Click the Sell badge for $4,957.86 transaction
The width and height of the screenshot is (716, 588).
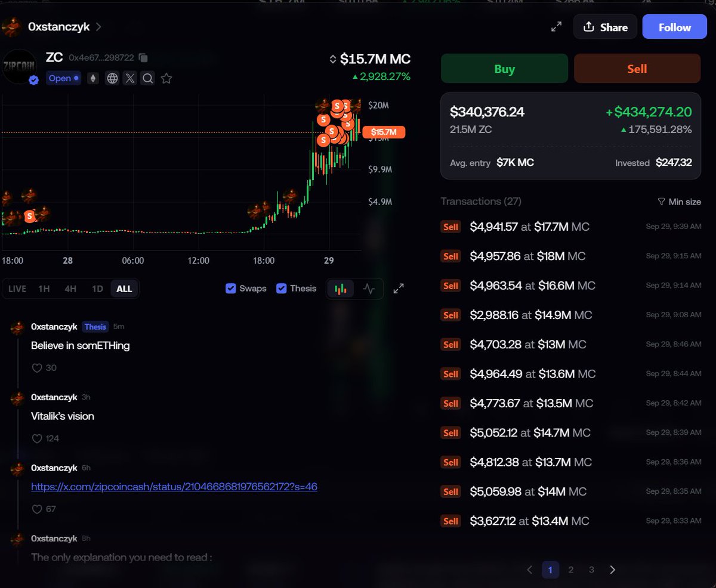coord(450,256)
